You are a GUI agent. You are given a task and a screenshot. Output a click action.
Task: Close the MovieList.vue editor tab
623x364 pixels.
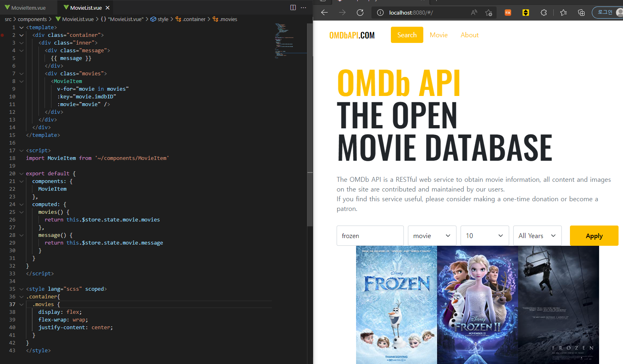107,8
